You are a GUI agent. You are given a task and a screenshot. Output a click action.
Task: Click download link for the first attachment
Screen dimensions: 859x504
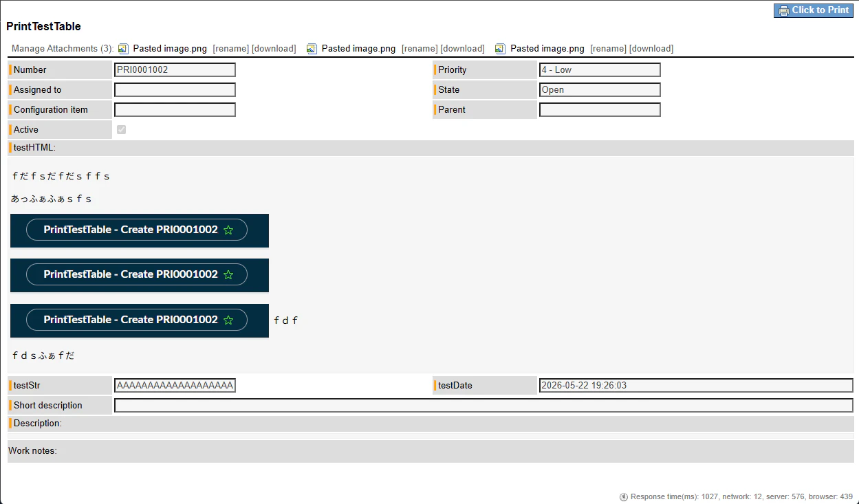tap(274, 49)
